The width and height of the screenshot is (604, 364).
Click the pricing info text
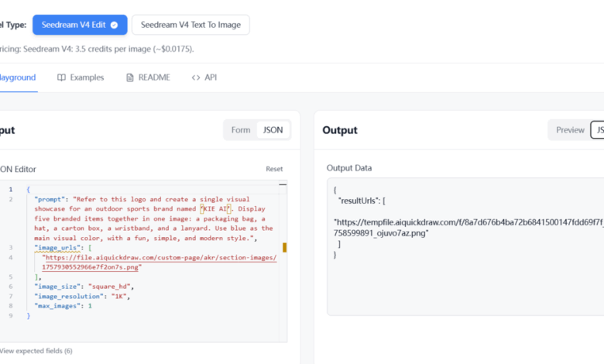97,49
